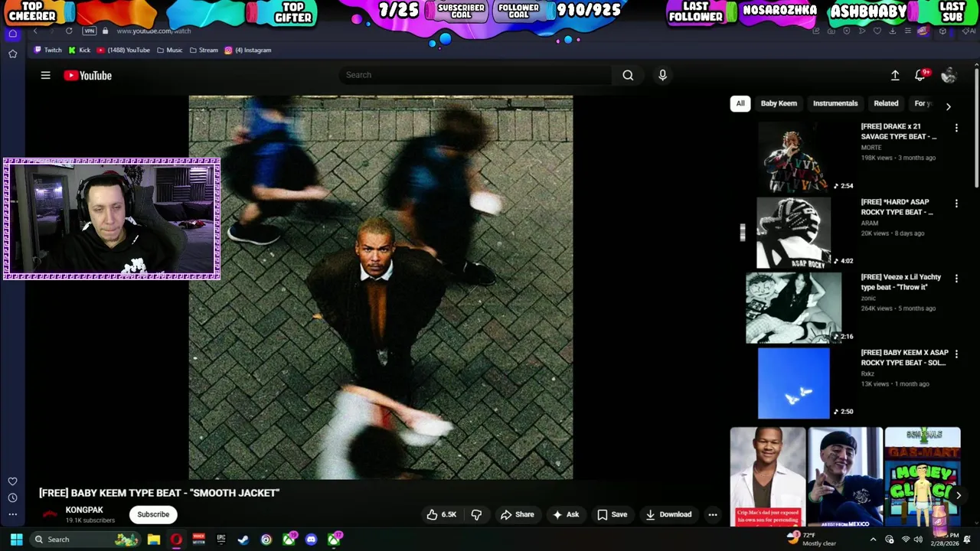Open the Kick bookmark

[x=80, y=50]
